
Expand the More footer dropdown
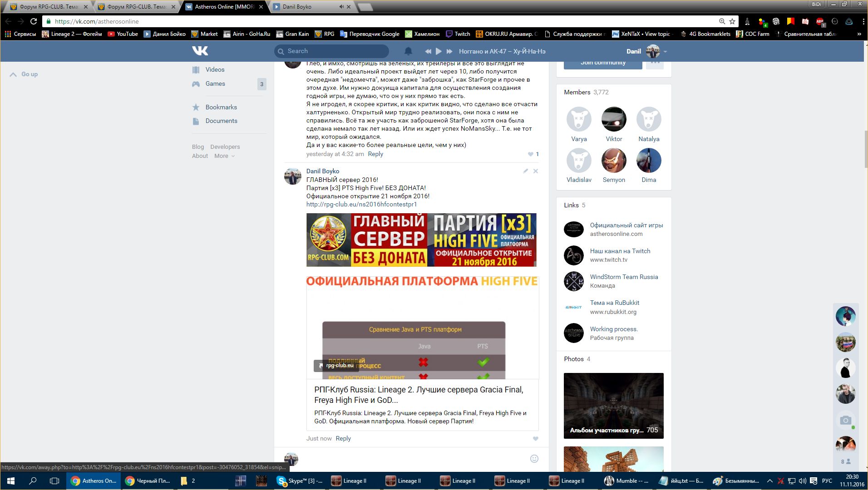224,156
